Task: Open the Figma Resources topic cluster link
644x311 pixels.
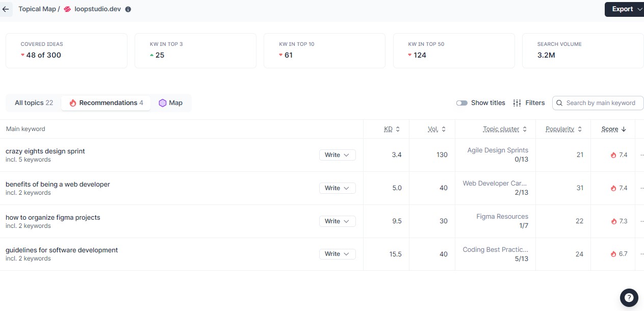Action: (502, 217)
